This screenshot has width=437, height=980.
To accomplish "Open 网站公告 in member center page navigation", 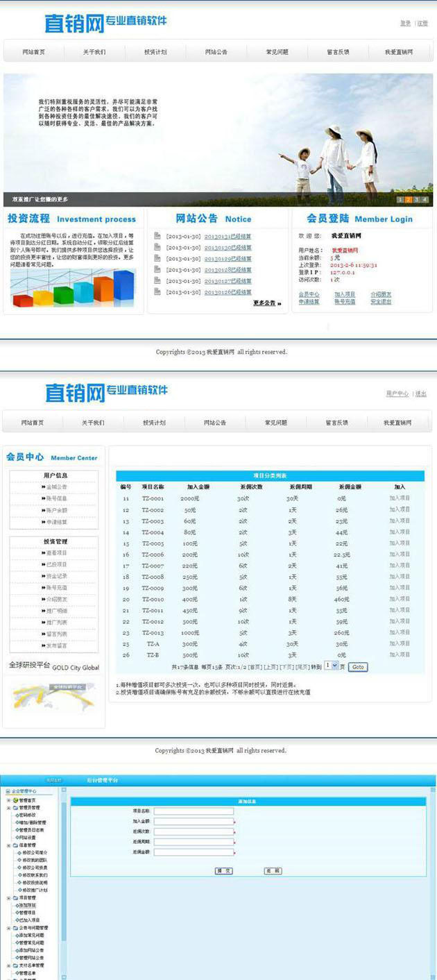I will [x=215, y=423].
